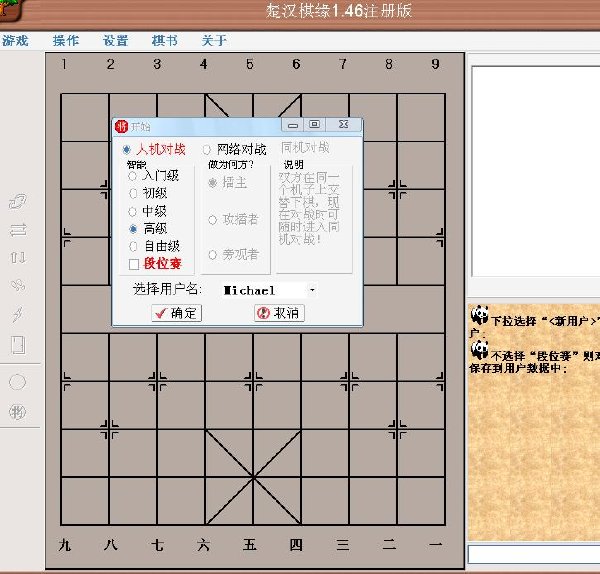Click the first panda icon in tips panel
Screen dimensions: 600x574
pos(479,315)
